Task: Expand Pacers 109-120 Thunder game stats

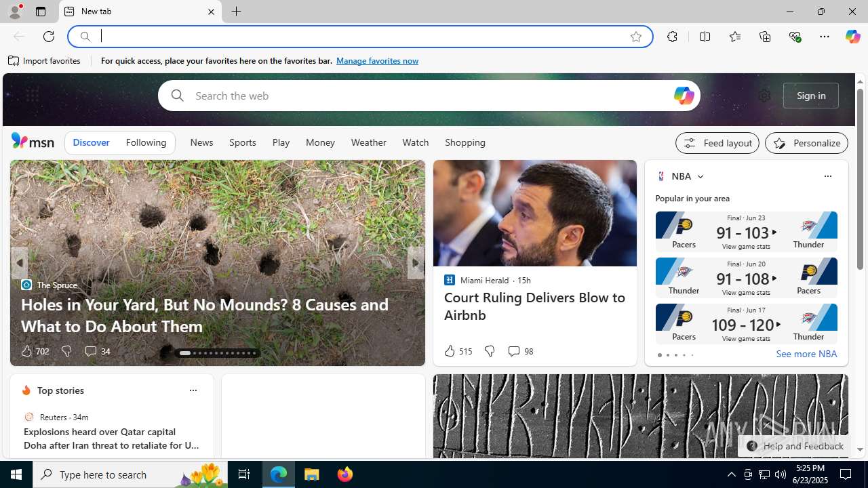Action: point(746,324)
